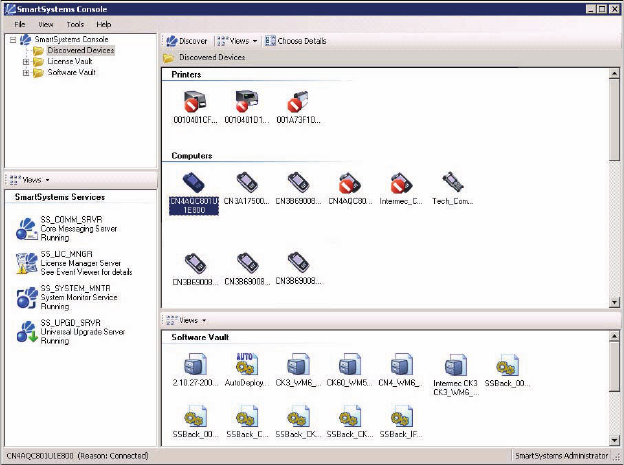Click scroll-down arrow in Software Vault pane
The height and width of the screenshot is (465, 624).
click(x=614, y=440)
